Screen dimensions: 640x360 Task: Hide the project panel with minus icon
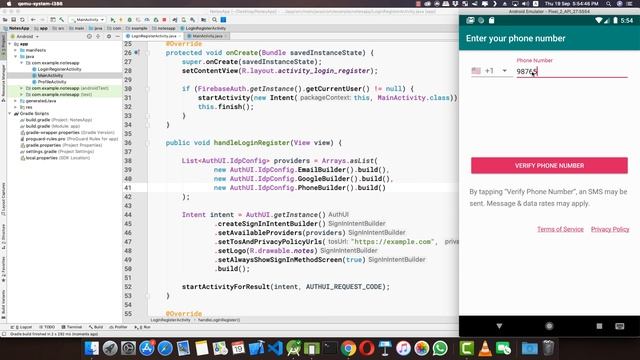[118, 36]
